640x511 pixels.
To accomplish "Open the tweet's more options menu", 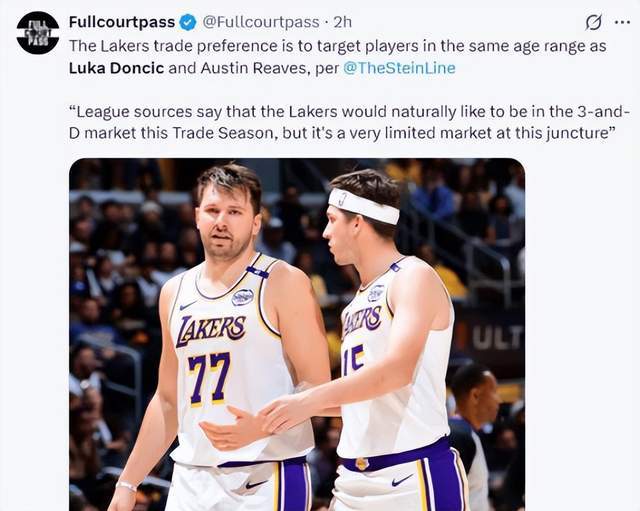I will pos(622,22).
